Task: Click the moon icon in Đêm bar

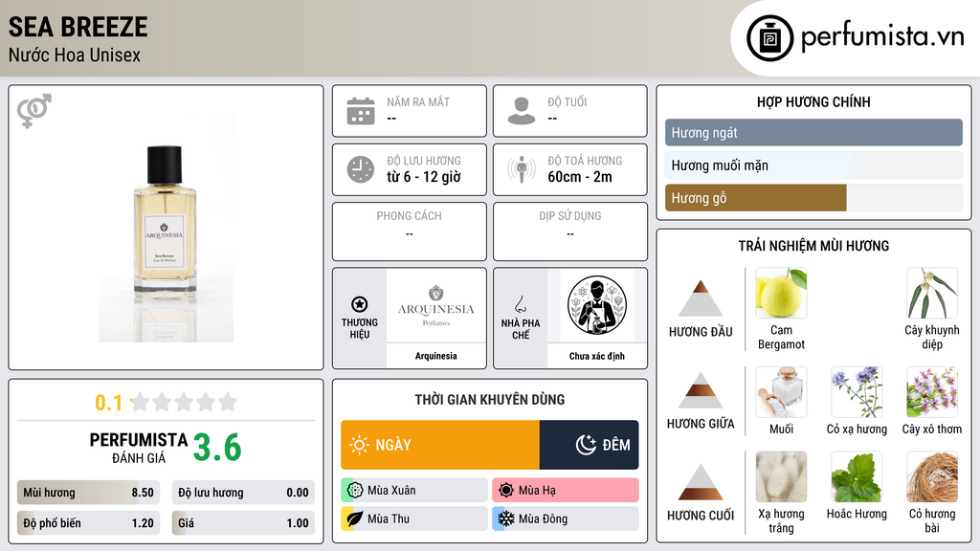Action: click(x=586, y=445)
